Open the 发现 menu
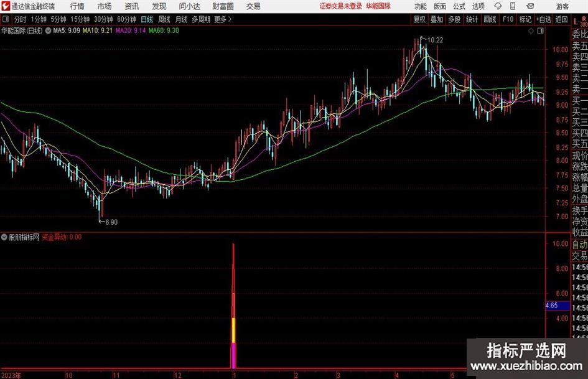Image resolution: width=588 pixels, height=379 pixels. [159, 6]
